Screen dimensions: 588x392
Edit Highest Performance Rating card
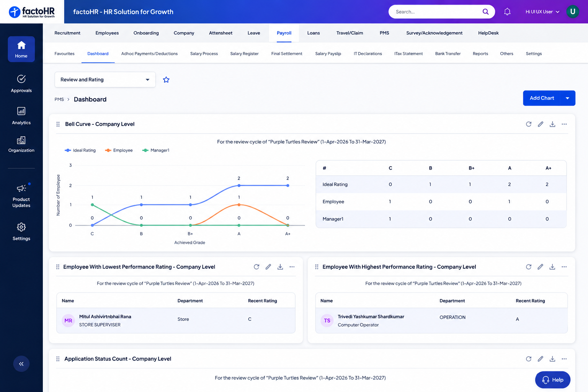541,267
